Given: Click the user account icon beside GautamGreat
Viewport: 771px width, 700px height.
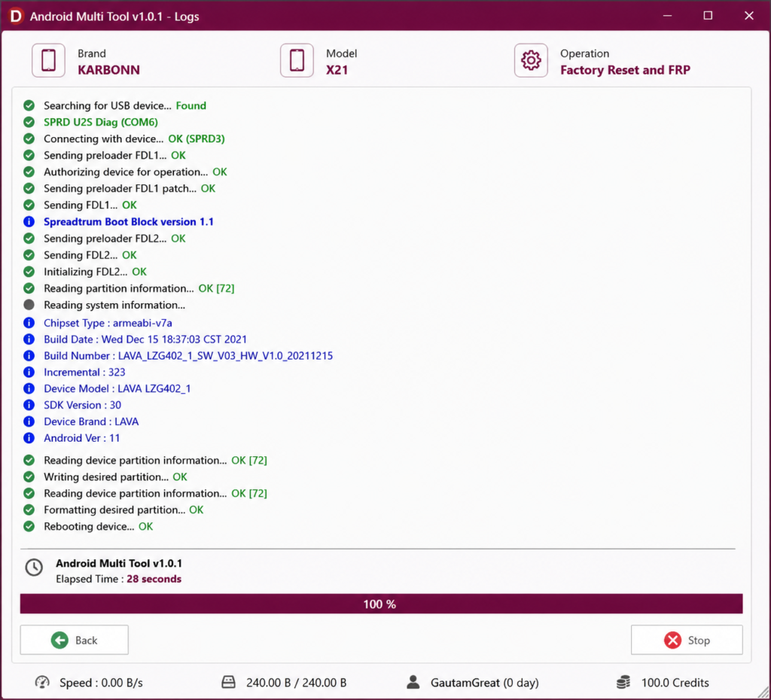Looking at the screenshot, I should pyautogui.click(x=413, y=682).
